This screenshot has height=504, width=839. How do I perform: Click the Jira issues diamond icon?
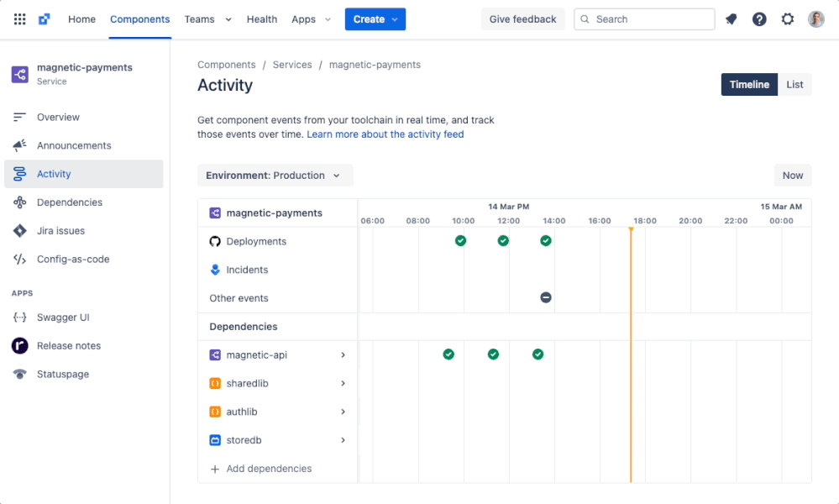pos(20,231)
